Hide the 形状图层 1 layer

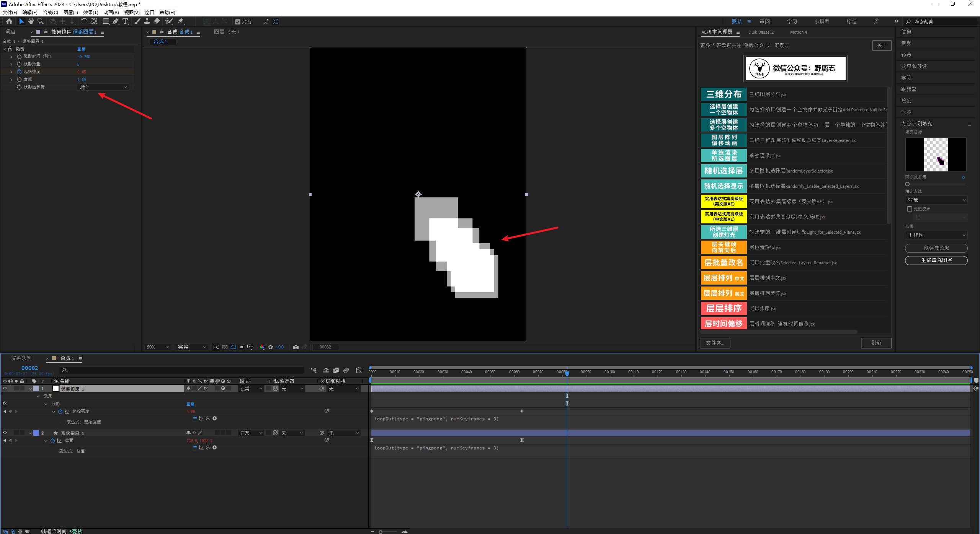point(5,433)
